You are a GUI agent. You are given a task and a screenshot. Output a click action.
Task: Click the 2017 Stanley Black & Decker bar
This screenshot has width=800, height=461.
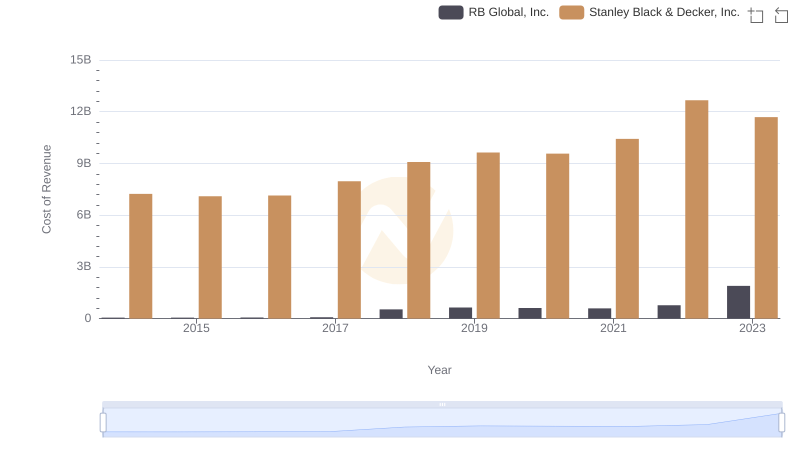(x=349, y=249)
